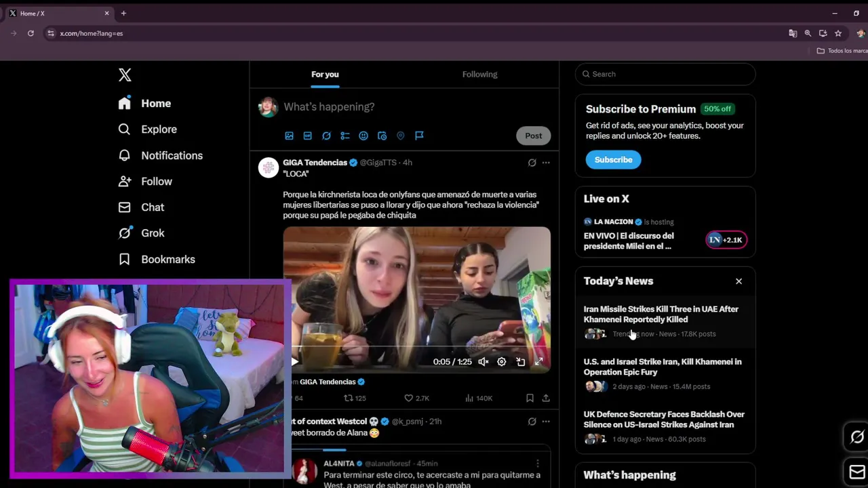The width and height of the screenshot is (868, 488).
Task: Open Follow in sidebar
Action: pyautogui.click(x=145, y=181)
